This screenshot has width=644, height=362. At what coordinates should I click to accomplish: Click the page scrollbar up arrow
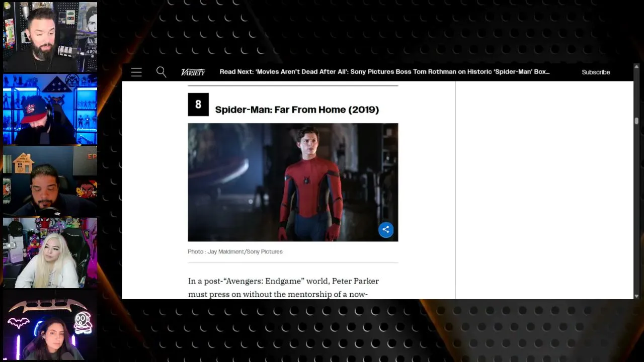[x=636, y=67]
